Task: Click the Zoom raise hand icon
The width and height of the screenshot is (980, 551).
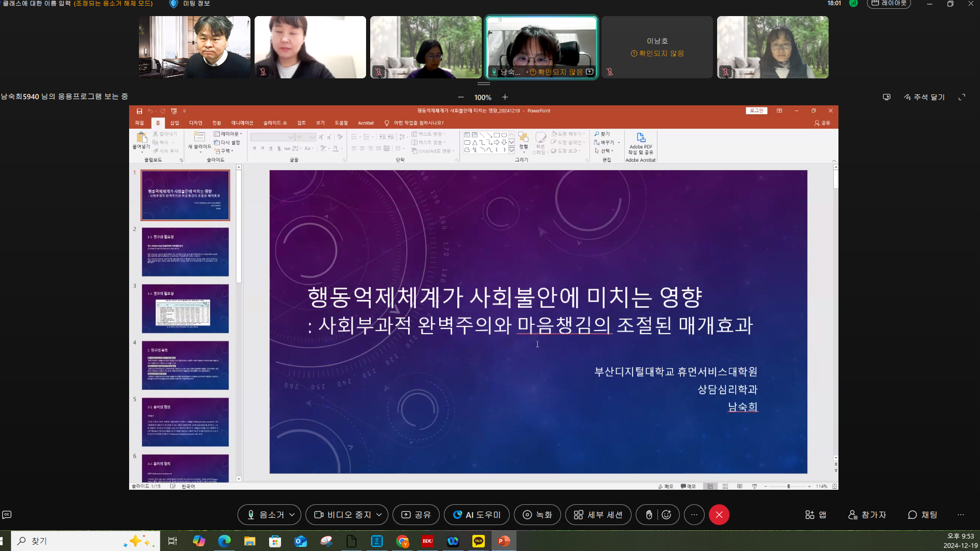Action: click(649, 515)
